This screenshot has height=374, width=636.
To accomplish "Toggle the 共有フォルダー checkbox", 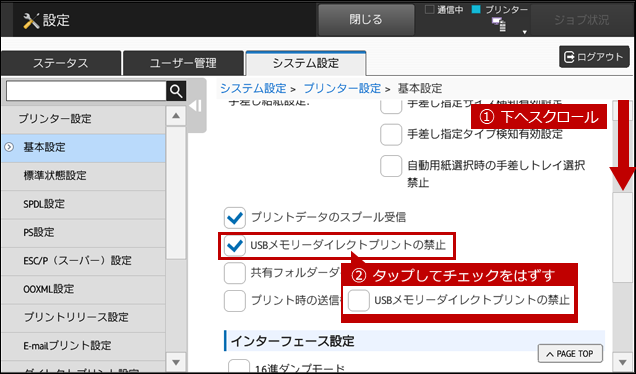I will pos(234,273).
